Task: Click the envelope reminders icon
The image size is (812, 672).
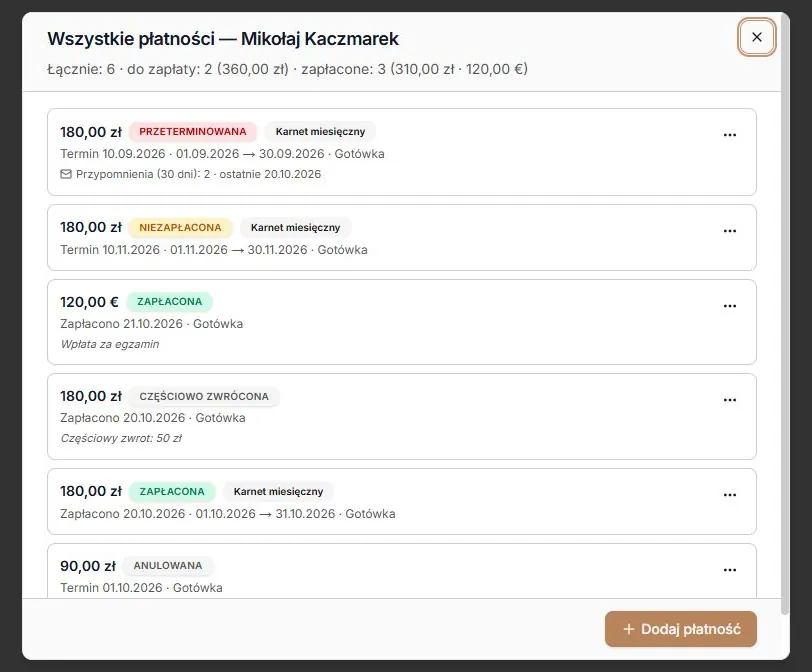Action: click(66, 174)
